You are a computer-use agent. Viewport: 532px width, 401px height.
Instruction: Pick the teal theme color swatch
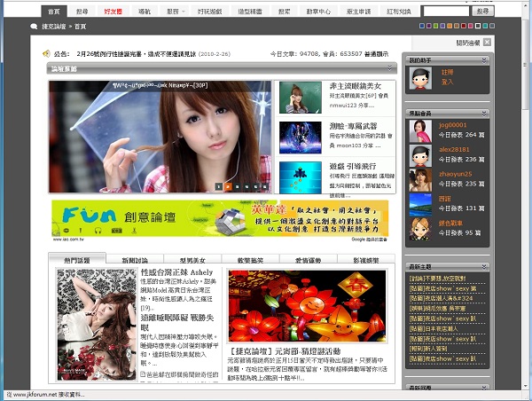point(485,26)
